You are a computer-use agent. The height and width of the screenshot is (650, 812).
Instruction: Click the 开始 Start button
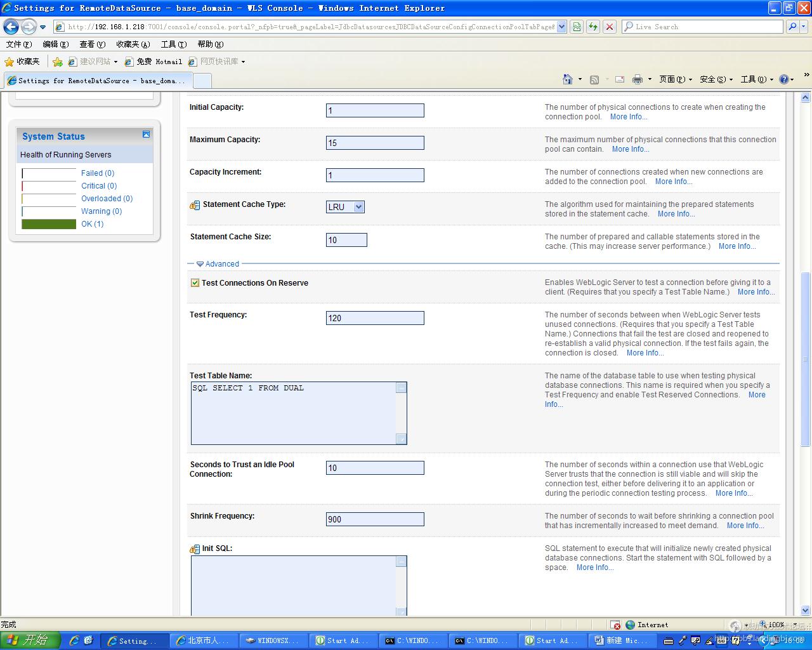pyautogui.click(x=30, y=640)
